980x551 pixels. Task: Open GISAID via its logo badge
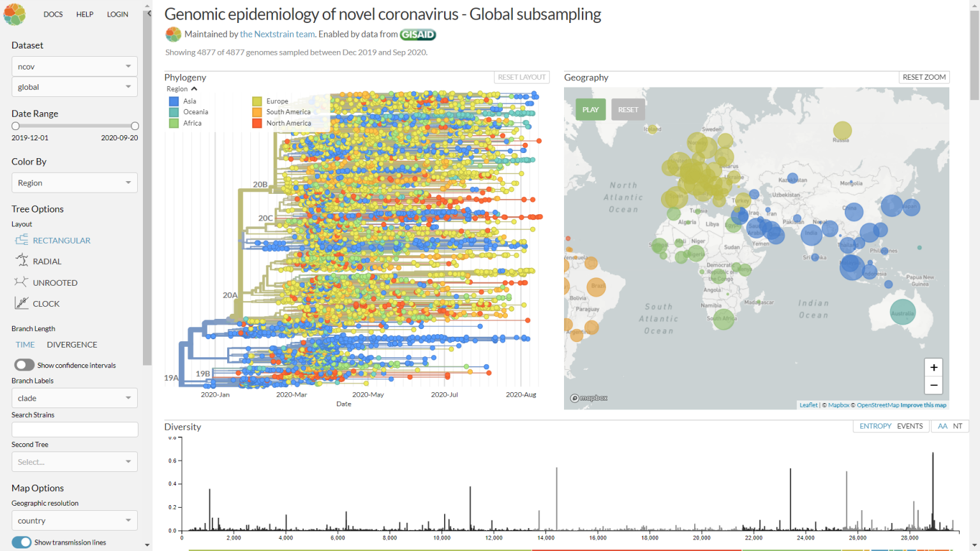[x=418, y=34]
